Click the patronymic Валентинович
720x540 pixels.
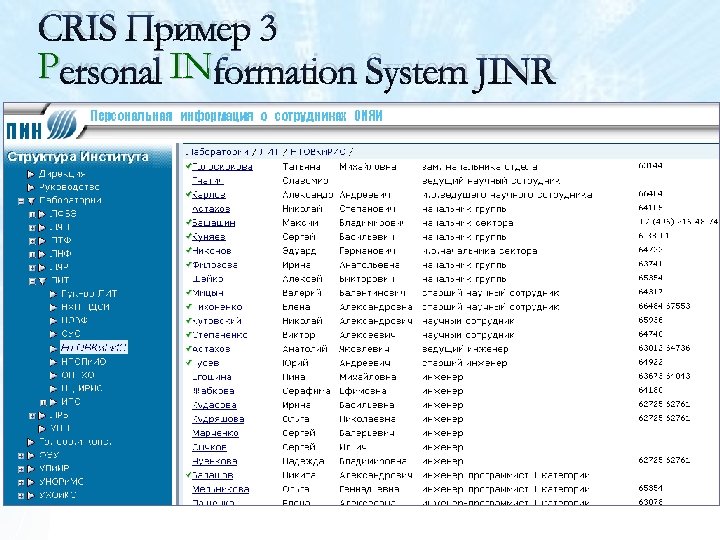pos(372,293)
